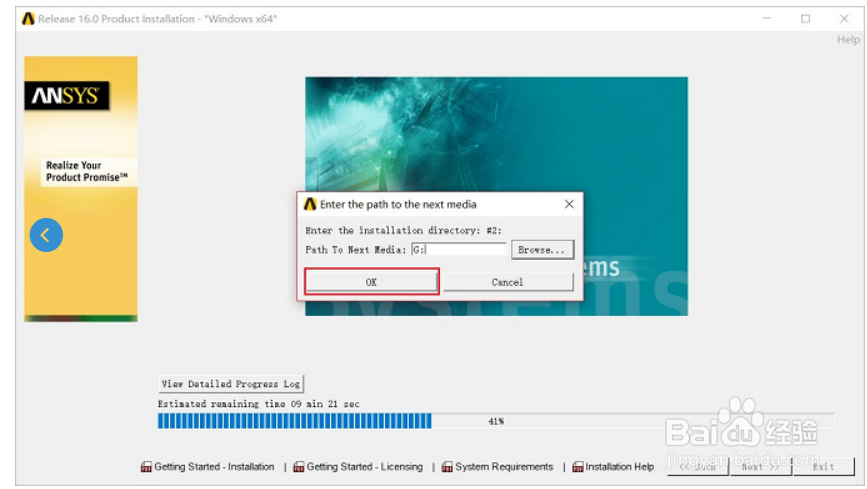Click Getting Started - Licensing document icon
867x489 pixels.
click(x=299, y=467)
